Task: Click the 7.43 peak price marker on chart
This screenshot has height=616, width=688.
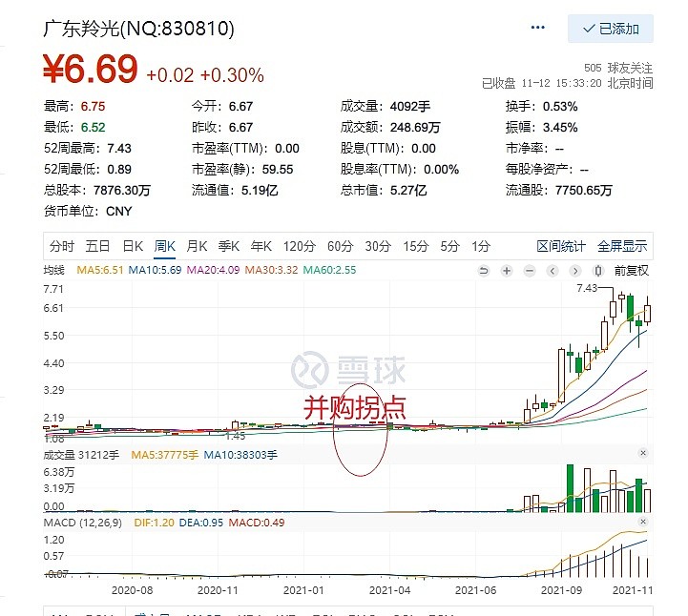Action: (587, 288)
